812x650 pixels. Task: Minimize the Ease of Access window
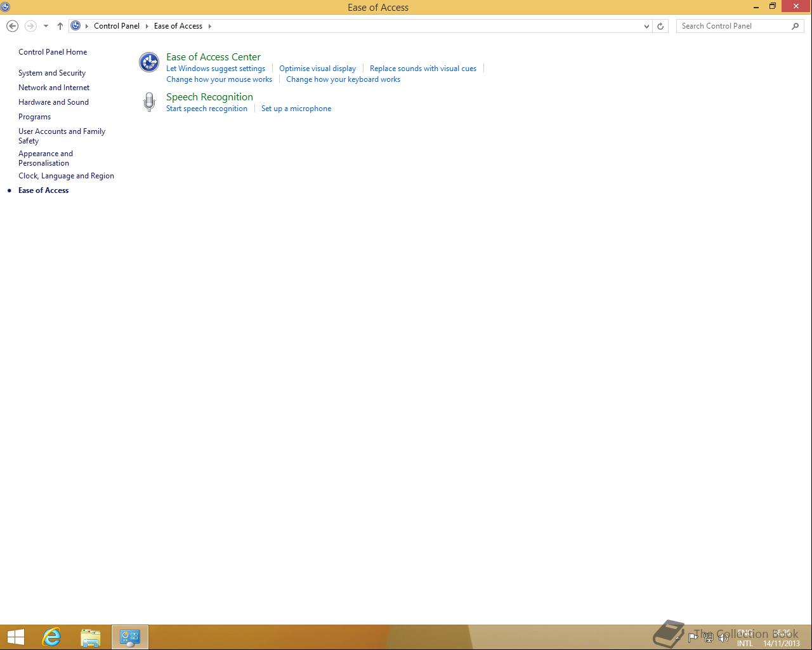click(x=756, y=7)
